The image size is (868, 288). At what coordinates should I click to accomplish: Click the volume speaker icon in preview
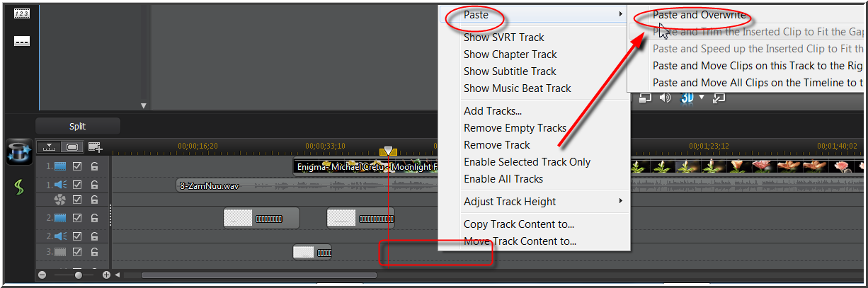665,98
